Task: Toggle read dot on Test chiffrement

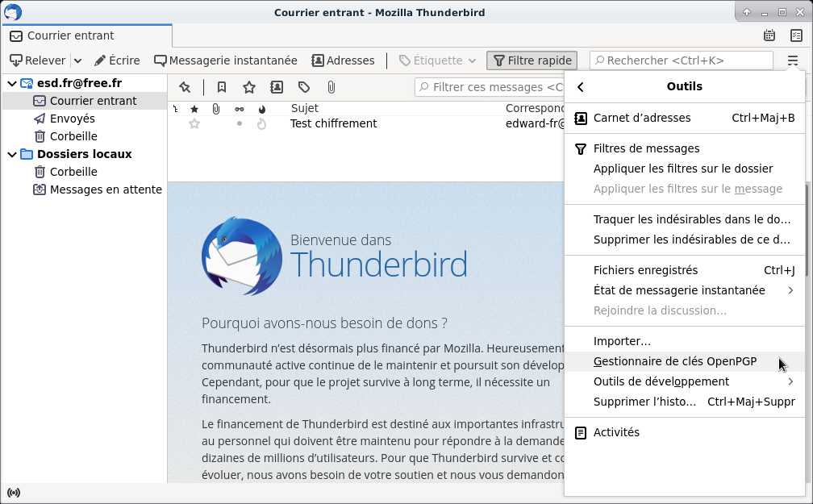Action: point(239,123)
